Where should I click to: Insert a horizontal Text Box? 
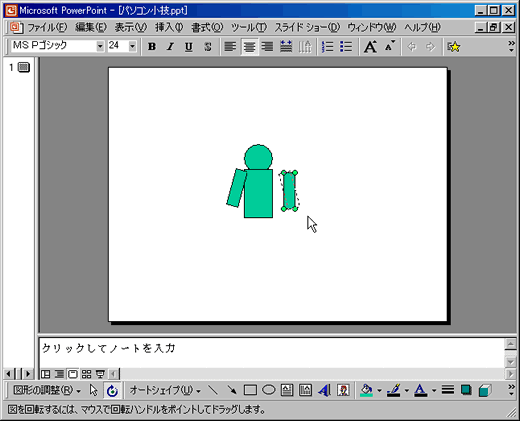[287, 390]
